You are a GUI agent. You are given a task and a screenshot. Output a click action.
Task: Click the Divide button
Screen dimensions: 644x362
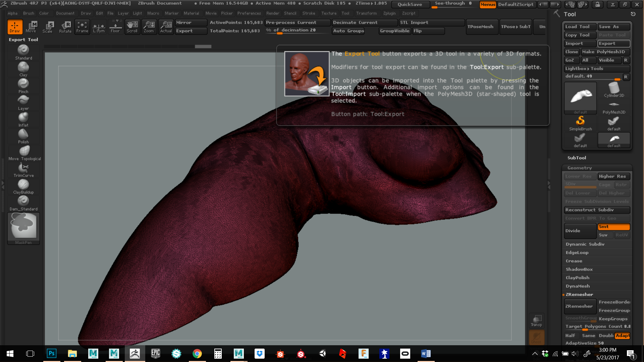click(580, 231)
